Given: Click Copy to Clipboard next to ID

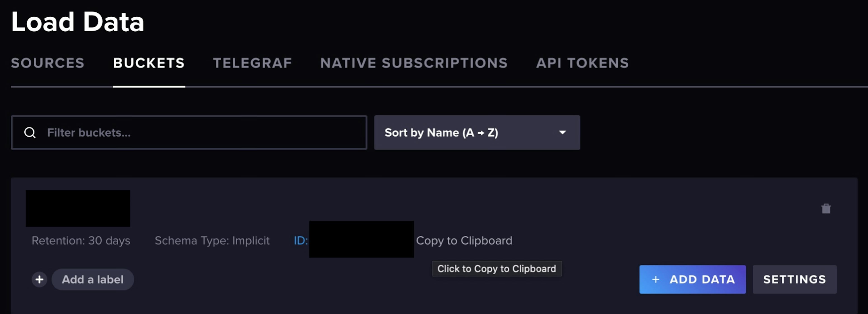Looking at the screenshot, I should click(x=464, y=241).
